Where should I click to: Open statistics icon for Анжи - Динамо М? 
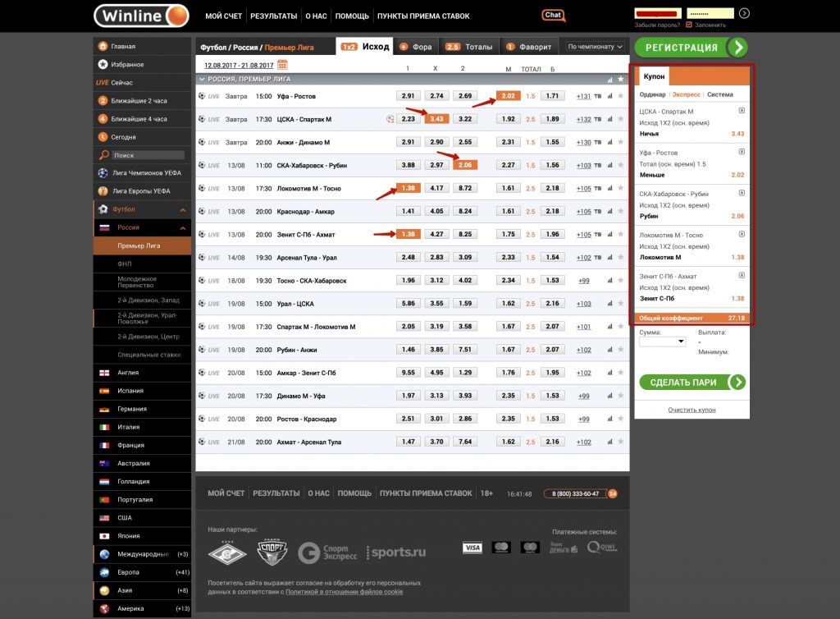click(609, 142)
